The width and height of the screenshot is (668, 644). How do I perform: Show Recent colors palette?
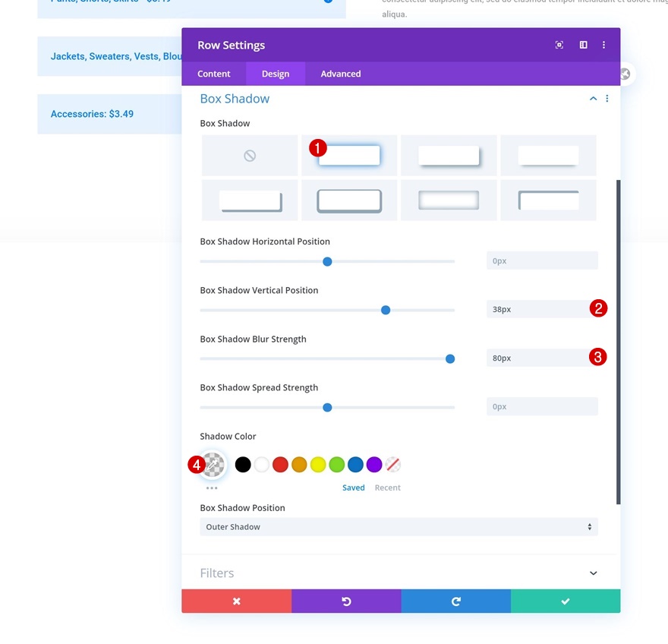point(388,488)
